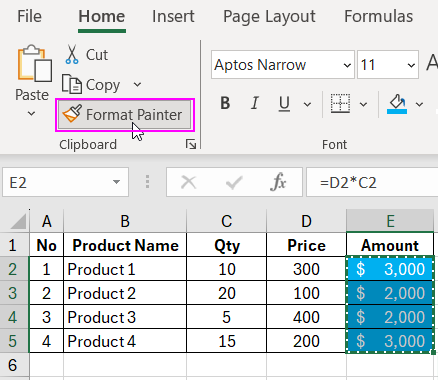Viewport: 438px width, 380px height.
Task: Expand the Paste options arrow
Action: (31, 114)
